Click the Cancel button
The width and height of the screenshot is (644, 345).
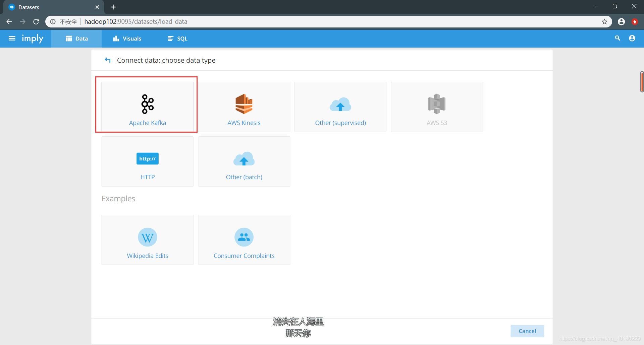tap(527, 331)
